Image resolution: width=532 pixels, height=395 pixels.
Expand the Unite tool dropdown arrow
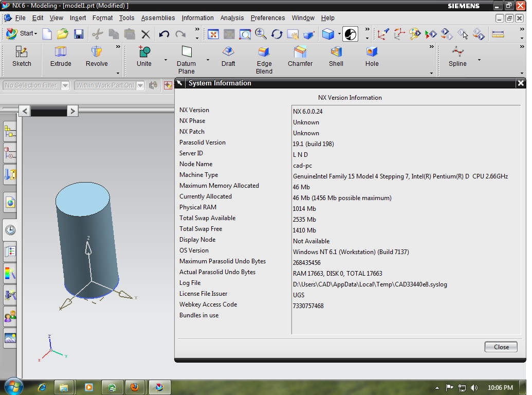(166, 60)
